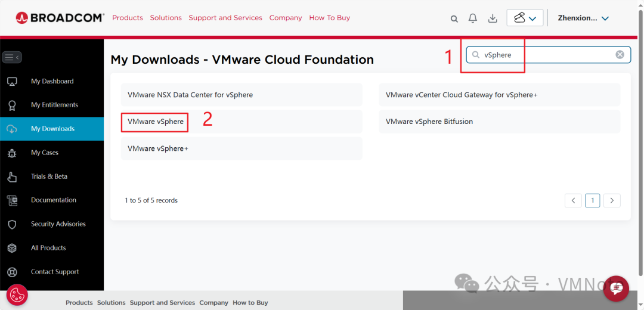Screen dimensions: 644x310
Task: Open Company in top navigation
Action: point(286,18)
